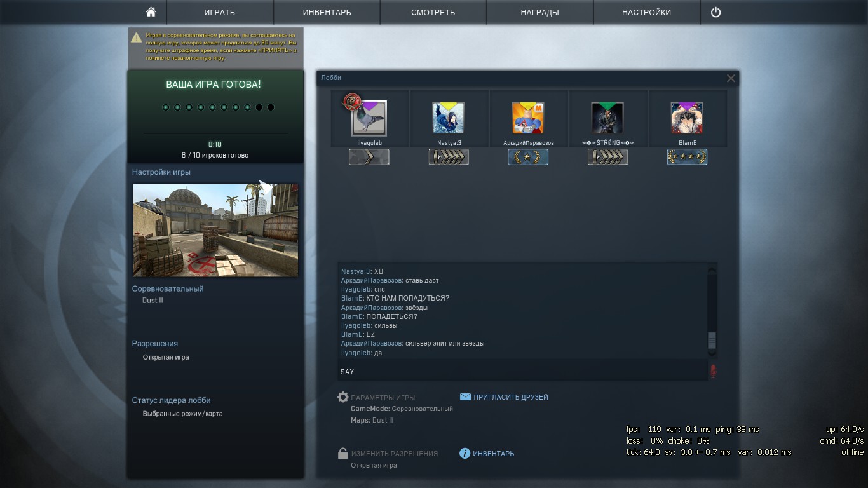Click the ПРИГЛАСИТЬ ДРУЗЕЙ link
Viewport: 868px width, 488px height.
(x=511, y=397)
